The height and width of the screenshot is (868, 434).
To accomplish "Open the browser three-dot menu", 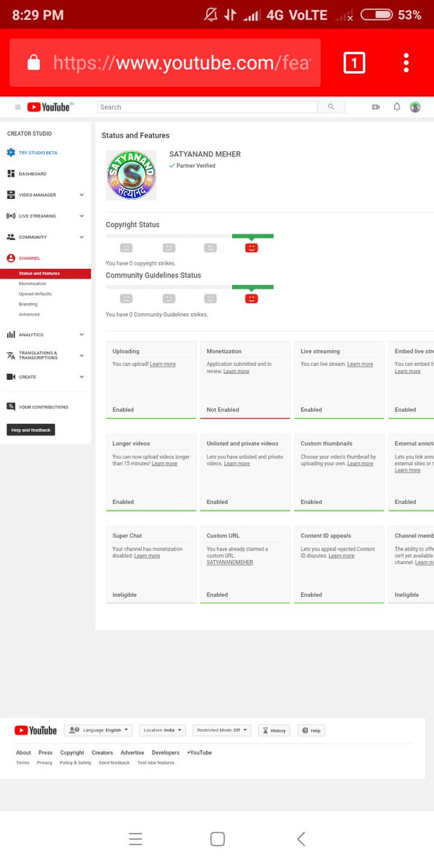I will pyautogui.click(x=407, y=63).
